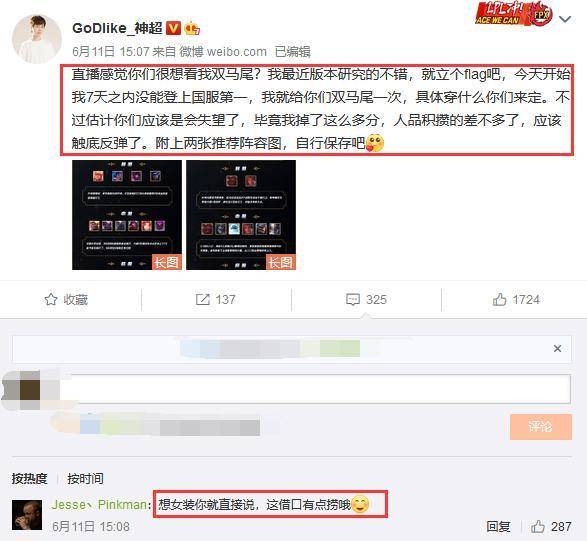Image resolution: width=587 pixels, height=541 pixels.
Task: Click the GoDlike_神超 username link
Action: tap(117, 28)
